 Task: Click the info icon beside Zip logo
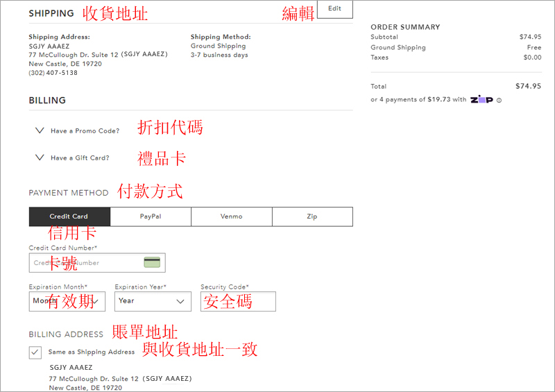point(499,100)
